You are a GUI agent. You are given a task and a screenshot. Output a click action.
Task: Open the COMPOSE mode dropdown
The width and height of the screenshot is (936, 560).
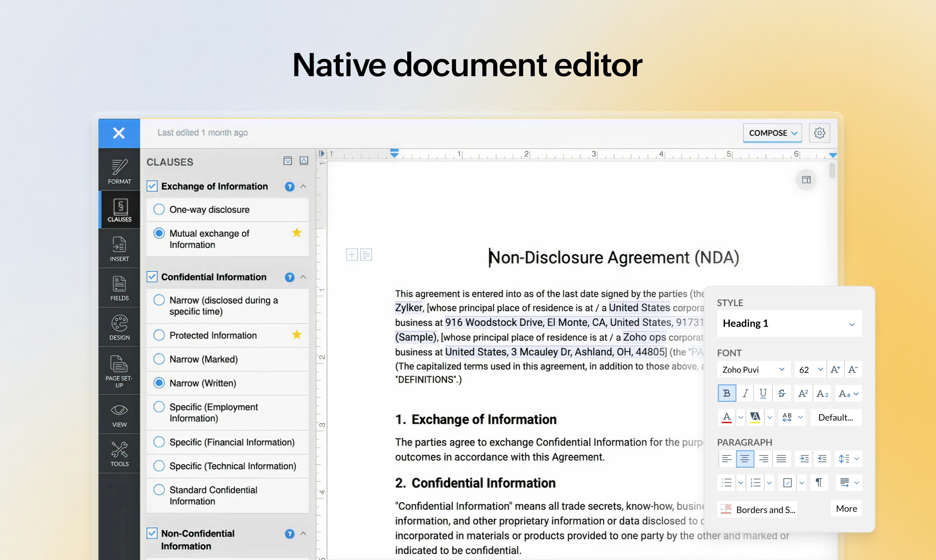(772, 133)
